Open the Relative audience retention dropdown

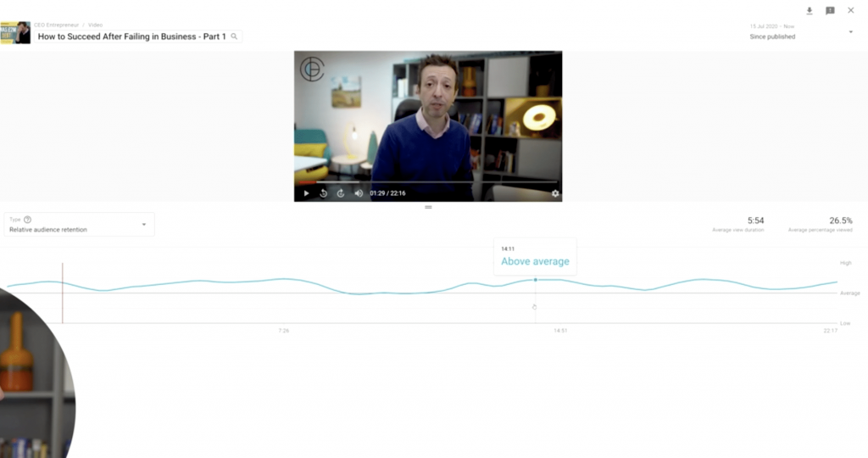[x=79, y=224]
